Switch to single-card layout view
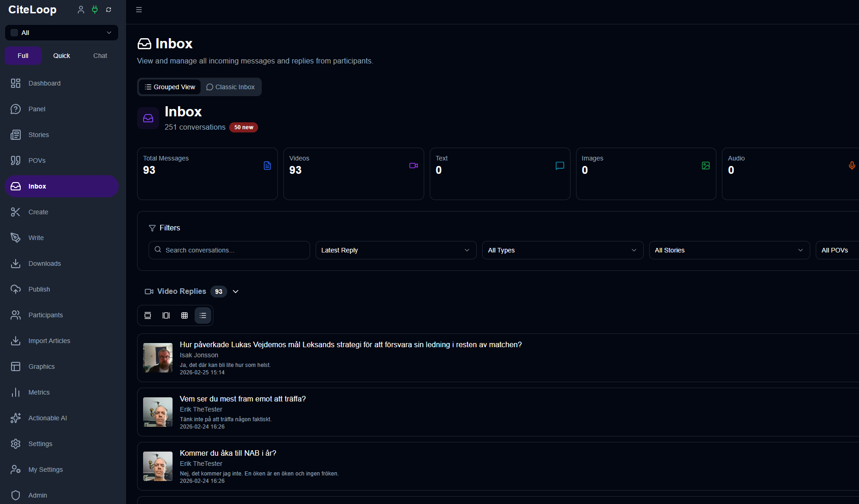The height and width of the screenshot is (504, 859). click(x=148, y=315)
